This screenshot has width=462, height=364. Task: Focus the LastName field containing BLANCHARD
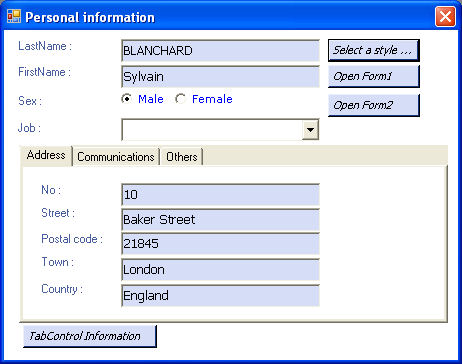tap(220, 51)
